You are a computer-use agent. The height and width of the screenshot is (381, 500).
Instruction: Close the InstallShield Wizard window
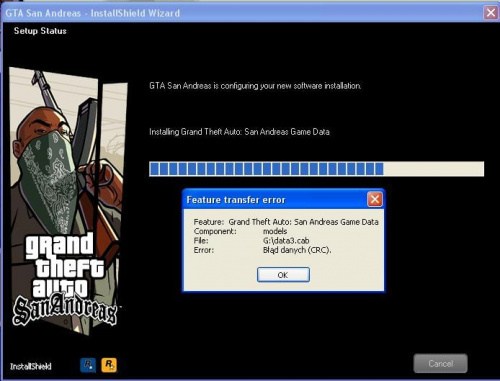[491, 13]
